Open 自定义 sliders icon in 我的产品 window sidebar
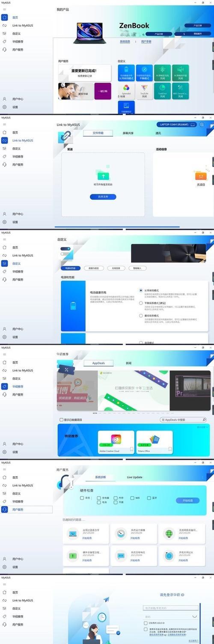Screen dimensions: 214x644 [4, 33]
